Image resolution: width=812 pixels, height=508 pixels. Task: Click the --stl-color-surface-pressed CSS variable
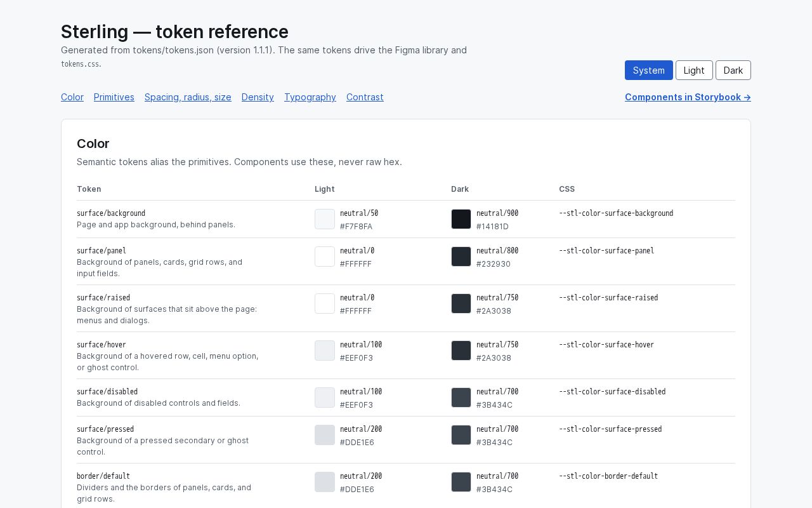pos(610,429)
